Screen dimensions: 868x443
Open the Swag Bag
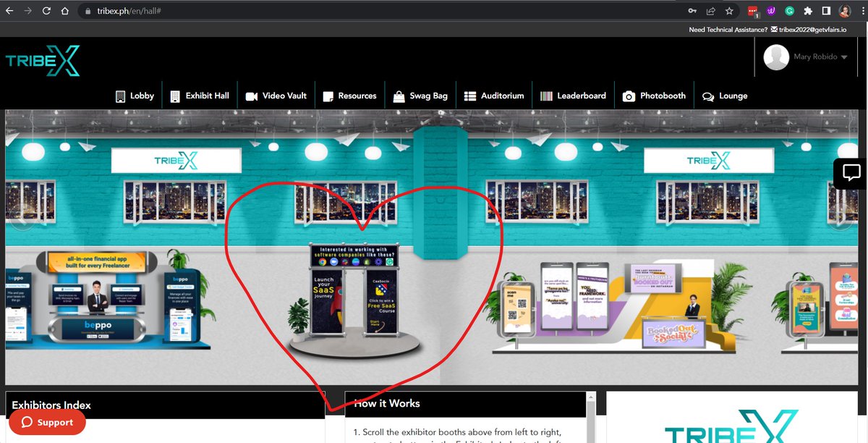pyautogui.click(x=420, y=96)
